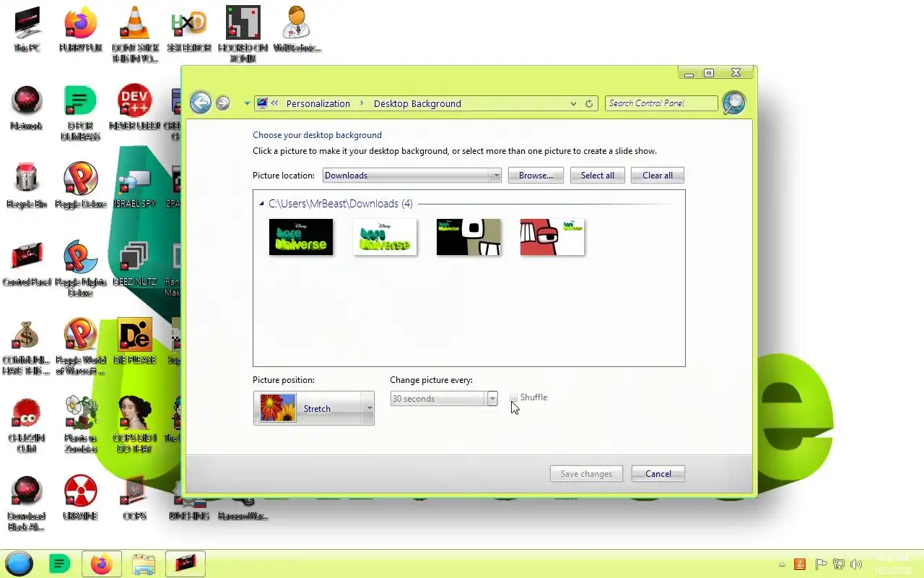Screen dimensions: 924x578
Task: Open the address bar history dropdown
Action: pos(573,103)
